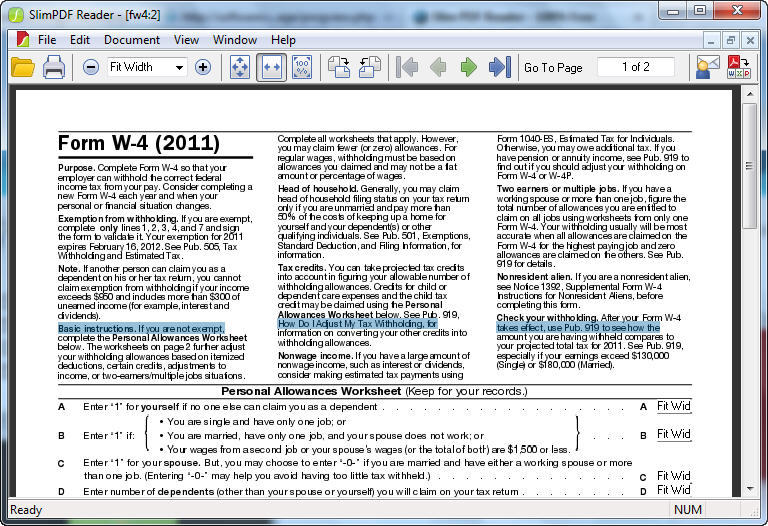
Task: Open the Help menu
Action: click(x=283, y=40)
